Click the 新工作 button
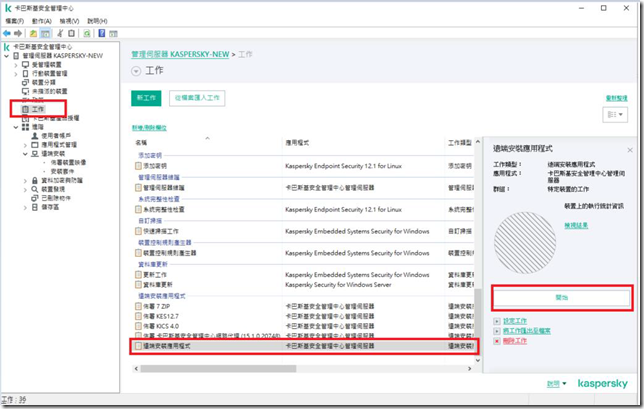The width and height of the screenshot is (644, 409). pos(146,98)
